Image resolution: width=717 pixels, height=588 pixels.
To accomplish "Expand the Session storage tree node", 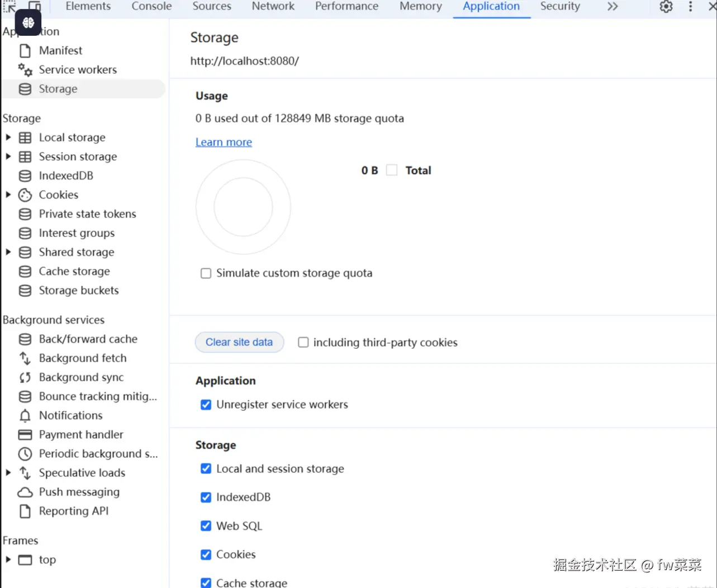I will [8, 157].
